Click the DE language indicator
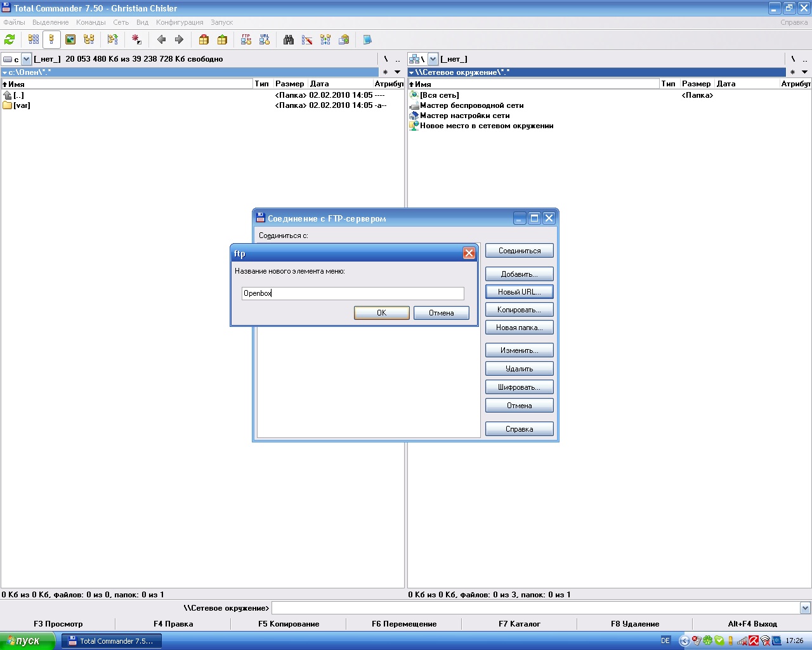Screen dimensions: 812x650 (x=665, y=640)
